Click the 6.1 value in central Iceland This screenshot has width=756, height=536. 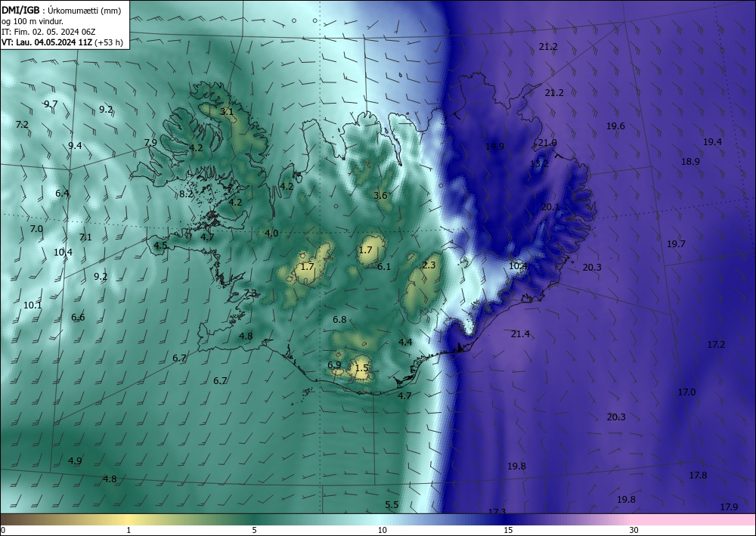click(x=384, y=267)
